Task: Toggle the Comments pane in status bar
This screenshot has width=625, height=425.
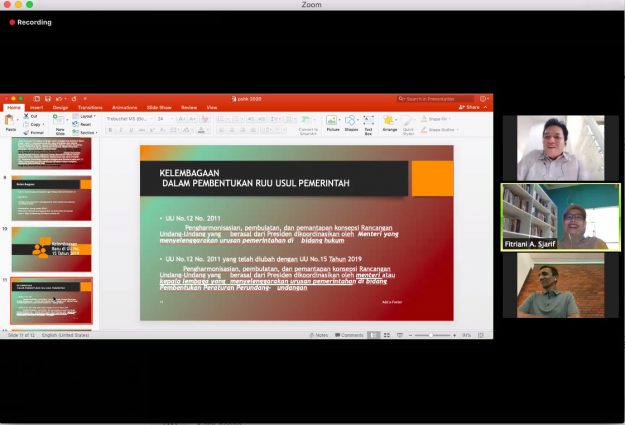Action: [349, 335]
